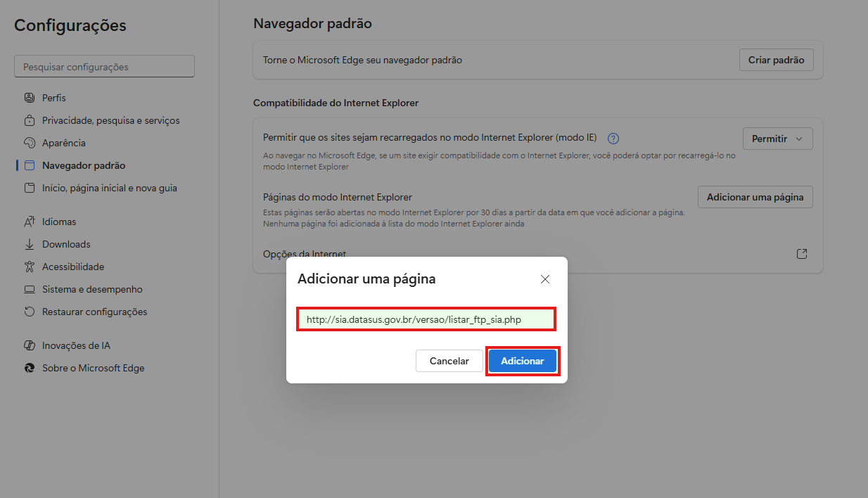Click the help question mark next to modo IE
The width and height of the screenshot is (868, 498).
pos(613,139)
